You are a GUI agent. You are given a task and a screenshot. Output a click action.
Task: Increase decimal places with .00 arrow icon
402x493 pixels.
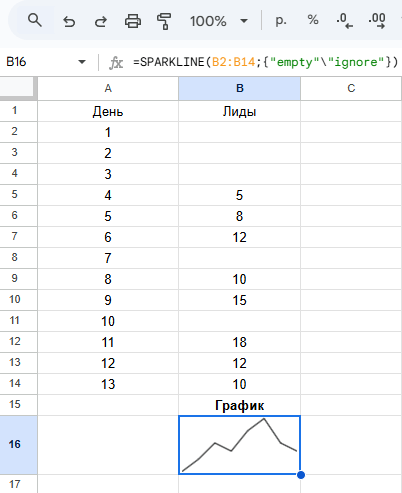coord(377,21)
